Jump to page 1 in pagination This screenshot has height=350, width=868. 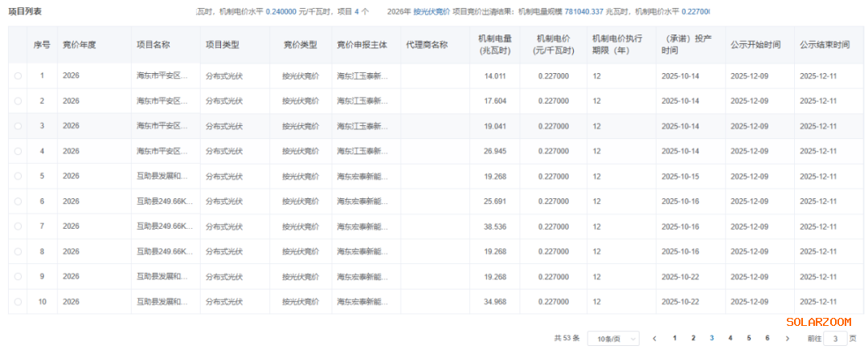coord(674,338)
